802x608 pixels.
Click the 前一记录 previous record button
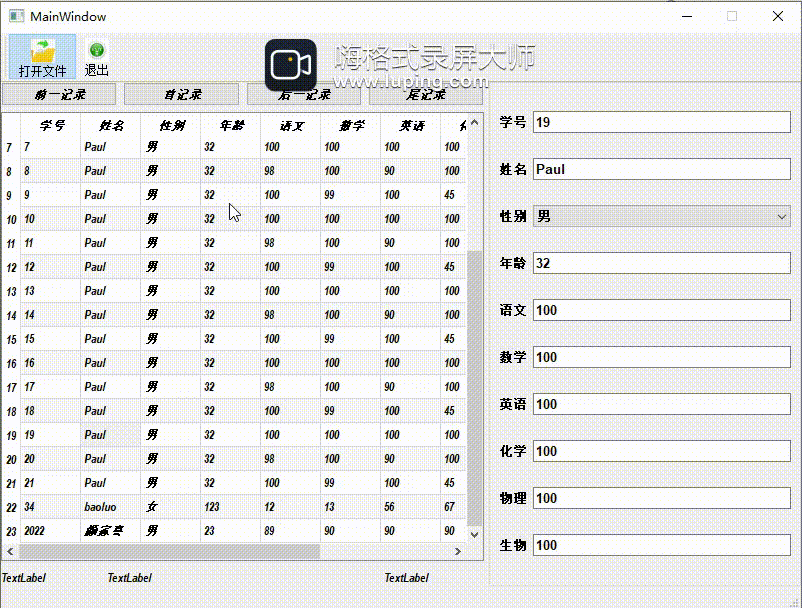[60, 94]
